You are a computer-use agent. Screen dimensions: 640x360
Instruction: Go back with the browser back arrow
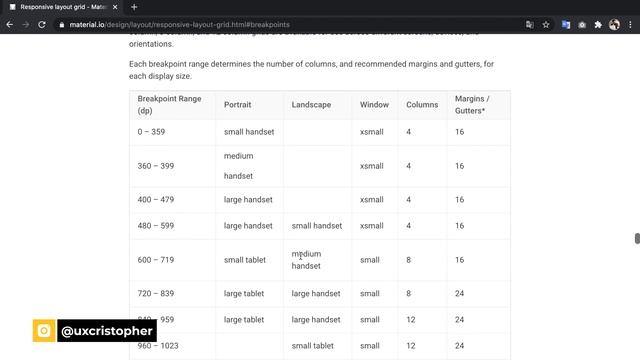[9, 24]
